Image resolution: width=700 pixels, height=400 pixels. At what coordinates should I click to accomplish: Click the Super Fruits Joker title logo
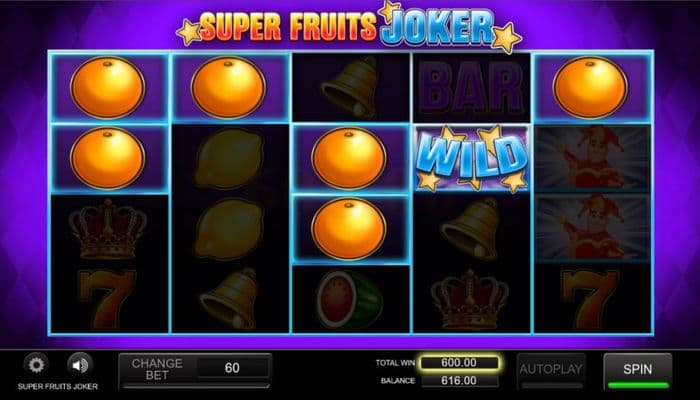coord(349,26)
